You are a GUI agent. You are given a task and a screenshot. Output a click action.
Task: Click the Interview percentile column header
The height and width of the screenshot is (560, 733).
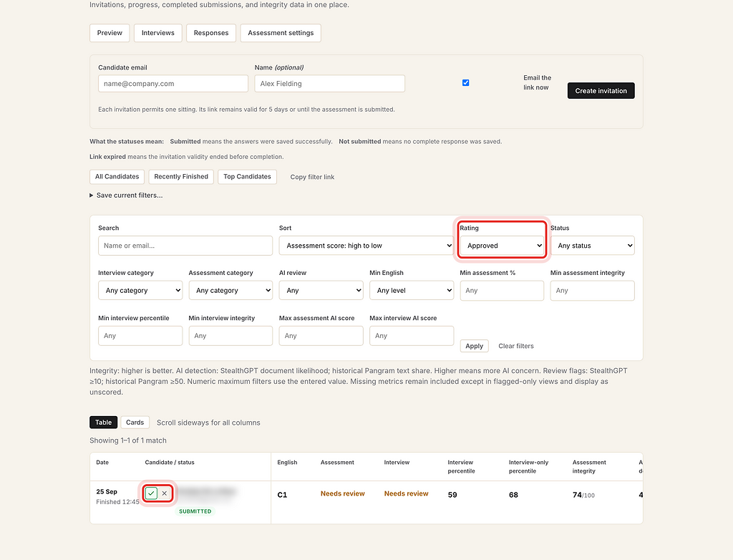462,466
